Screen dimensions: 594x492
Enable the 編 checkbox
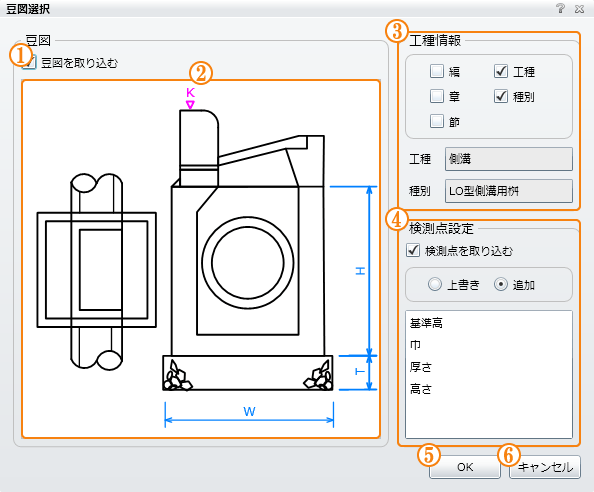[x=437, y=71]
